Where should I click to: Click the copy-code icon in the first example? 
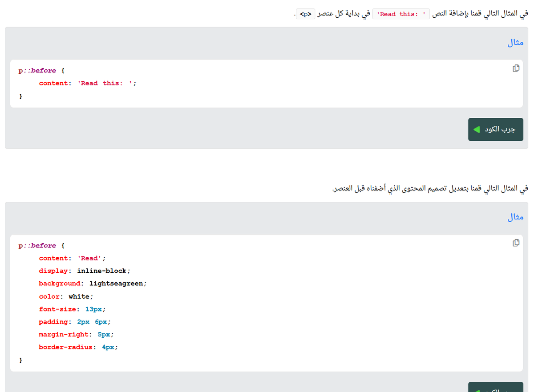516,68
